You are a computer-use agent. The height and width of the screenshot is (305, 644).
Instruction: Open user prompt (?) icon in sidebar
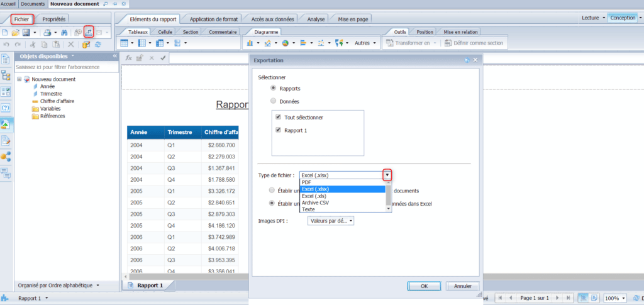(x=6, y=108)
